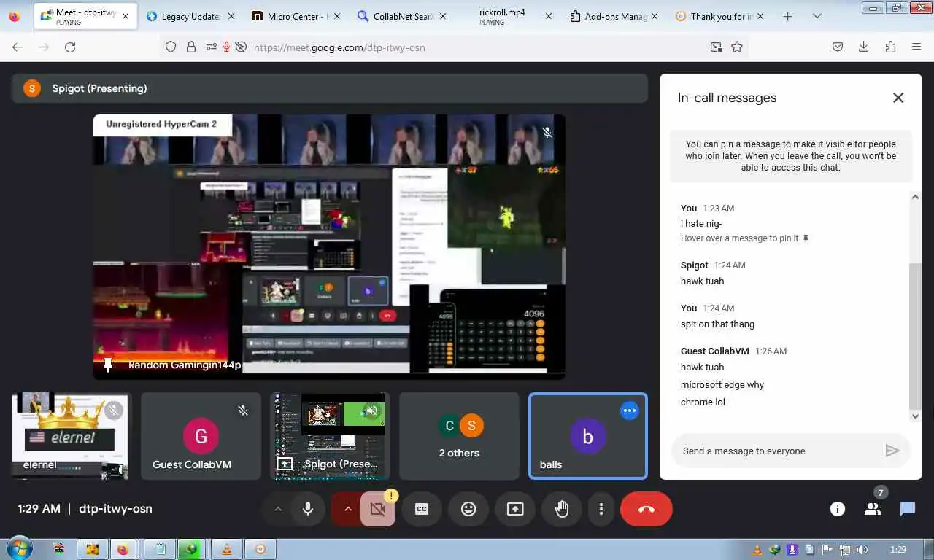This screenshot has height=560, width=934.
Task: Unpin the Random Gamingin144p presentation pin icon
Action: 108,365
